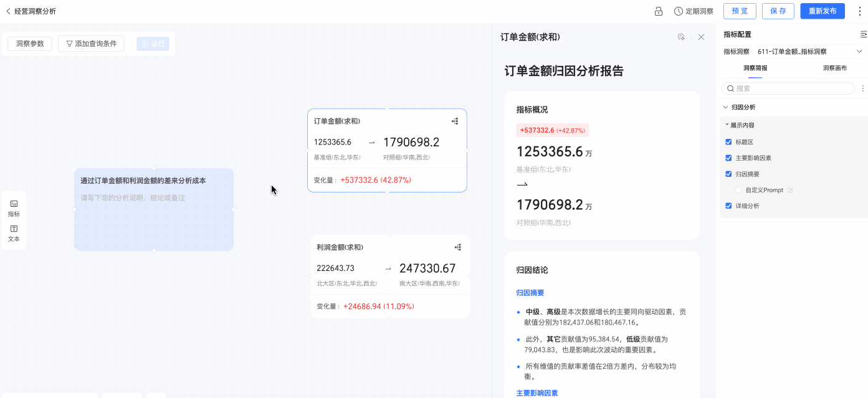Click the tree icon on the 利润金额(求和) card
Screen dimensions: 868x398
(458, 247)
